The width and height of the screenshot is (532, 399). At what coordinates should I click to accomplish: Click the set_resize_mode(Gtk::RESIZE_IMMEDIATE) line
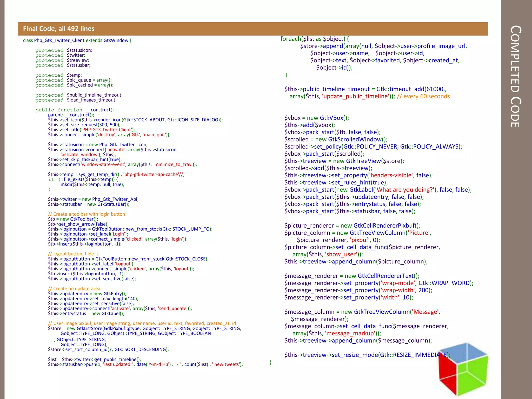point(367,355)
